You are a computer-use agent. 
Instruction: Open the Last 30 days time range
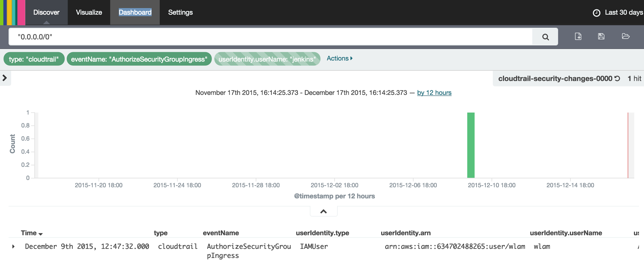pyautogui.click(x=624, y=12)
